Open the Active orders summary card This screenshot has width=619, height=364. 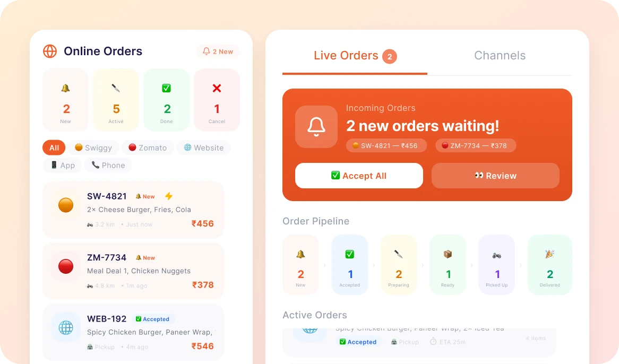coord(116,100)
